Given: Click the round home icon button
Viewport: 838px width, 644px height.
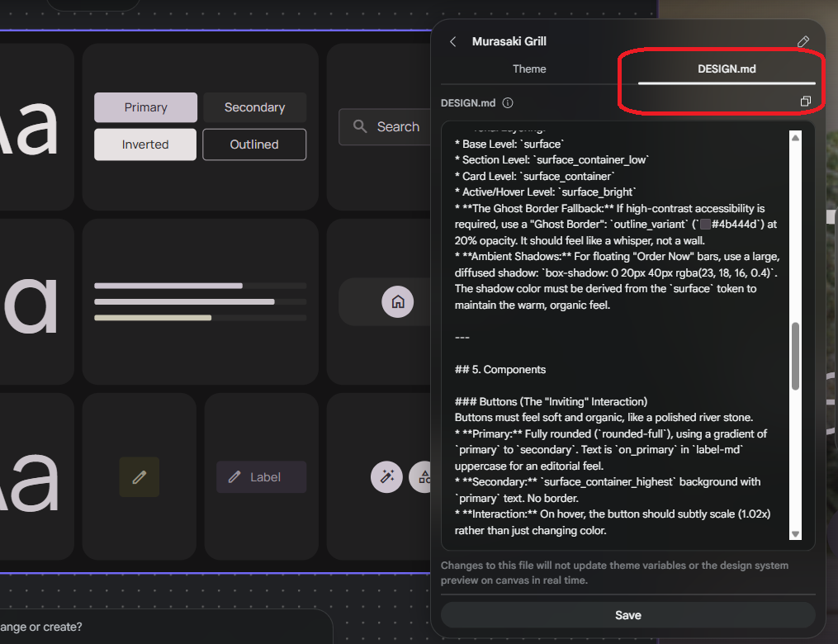Looking at the screenshot, I should pyautogui.click(x=397, y=301).
